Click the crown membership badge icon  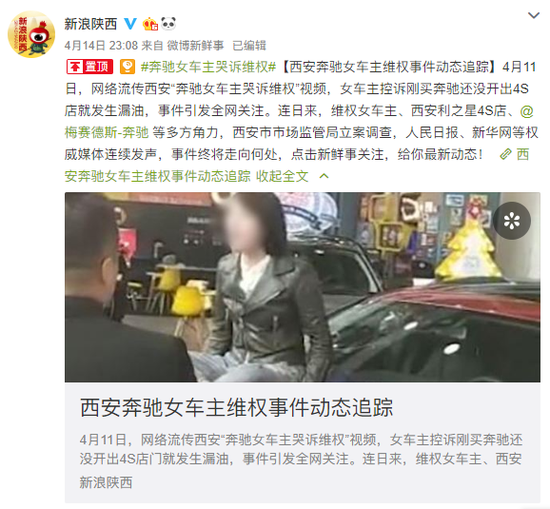[150, 24]
